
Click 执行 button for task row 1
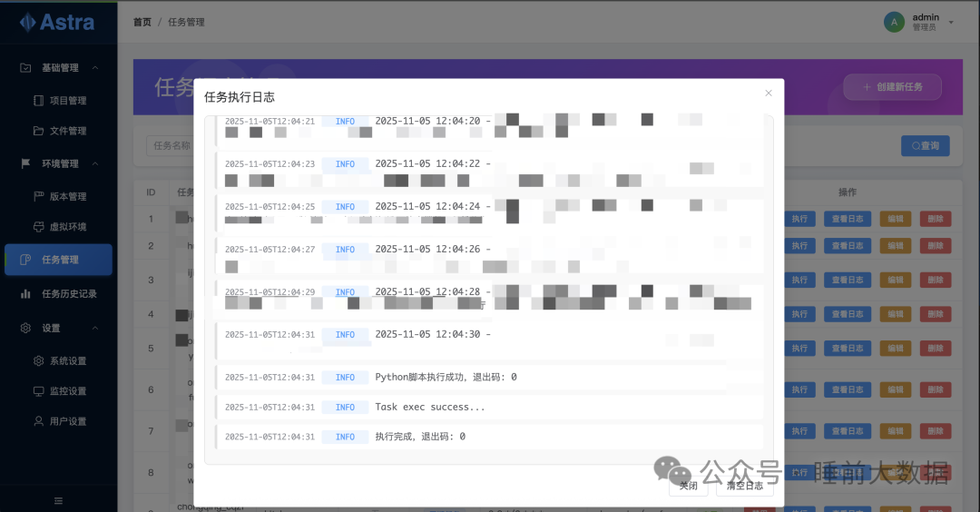(799, 219)
